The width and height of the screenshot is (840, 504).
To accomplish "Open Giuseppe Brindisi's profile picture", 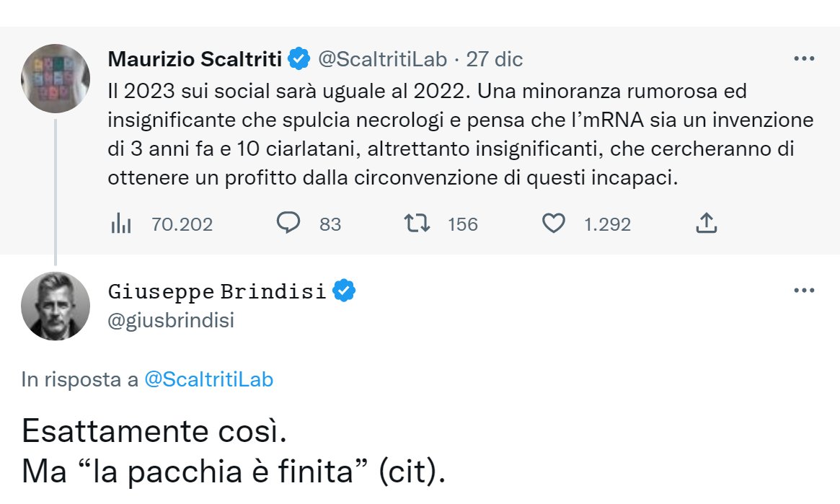I will (x=56, y=306).
